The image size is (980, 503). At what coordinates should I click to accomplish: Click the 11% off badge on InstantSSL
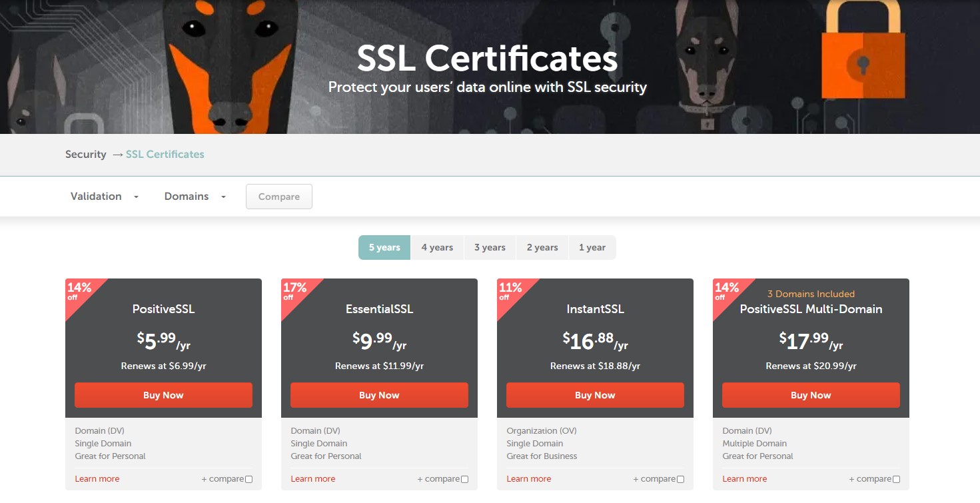[x=510, y=290]
